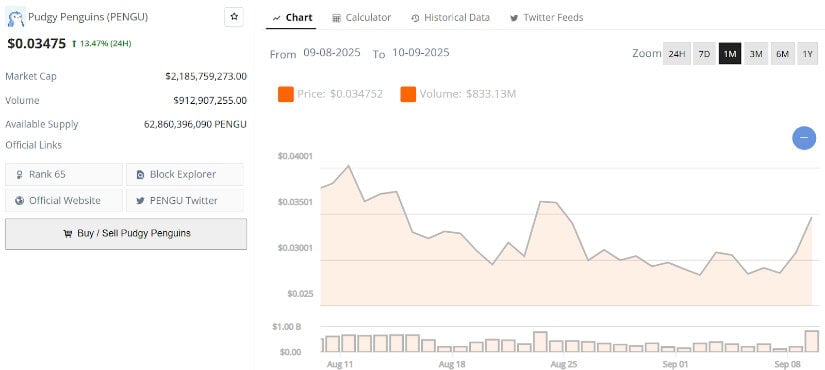Click the $0.04001 price axis label
The width and height of the screenshot is (825, 370).
[295, 156]
